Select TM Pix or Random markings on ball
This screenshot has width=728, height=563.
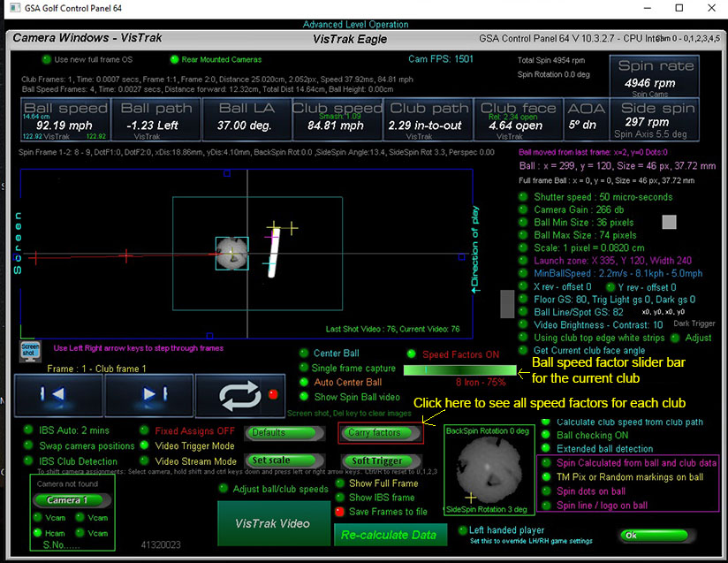coord(547,476)
